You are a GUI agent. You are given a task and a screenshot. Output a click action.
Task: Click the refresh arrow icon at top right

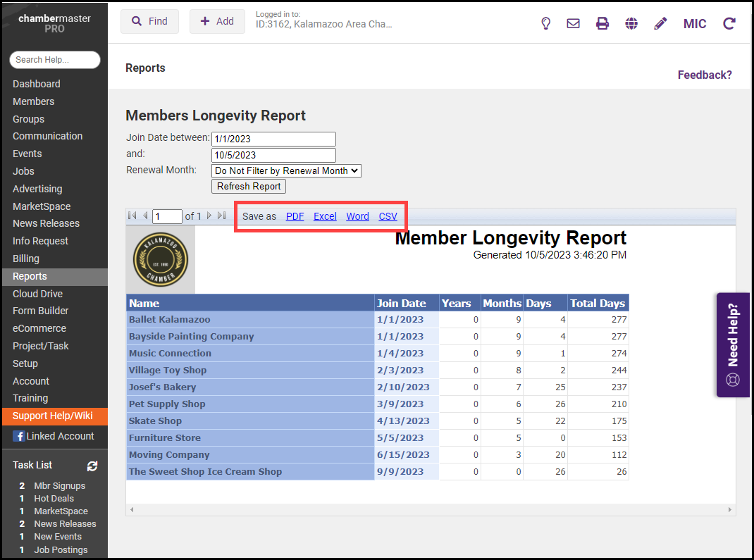[x=729, y=23]
